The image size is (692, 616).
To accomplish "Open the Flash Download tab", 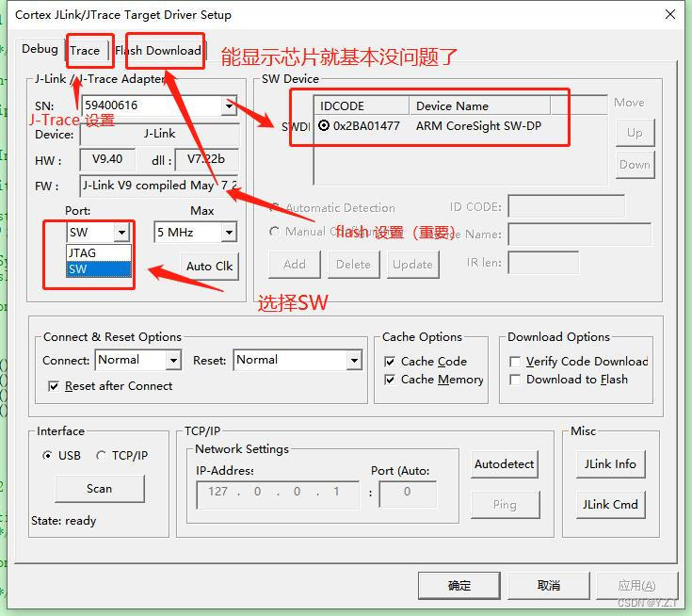I will click(158, 51).
